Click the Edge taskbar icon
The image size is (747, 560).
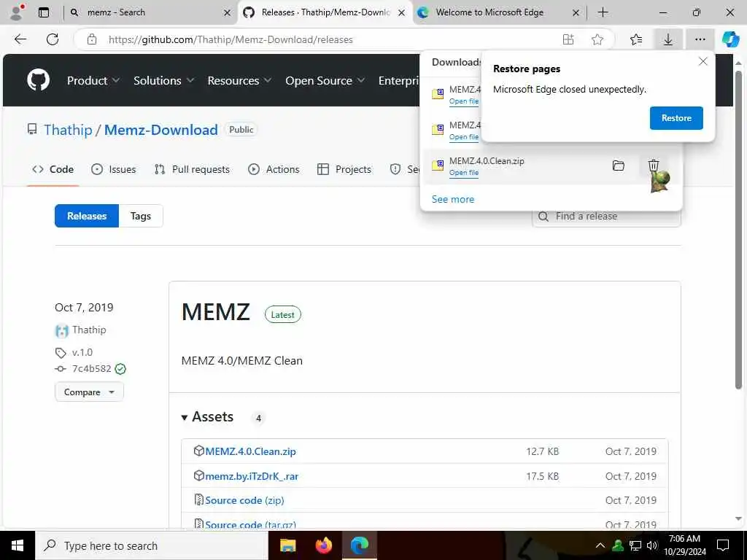coord(360,545)
